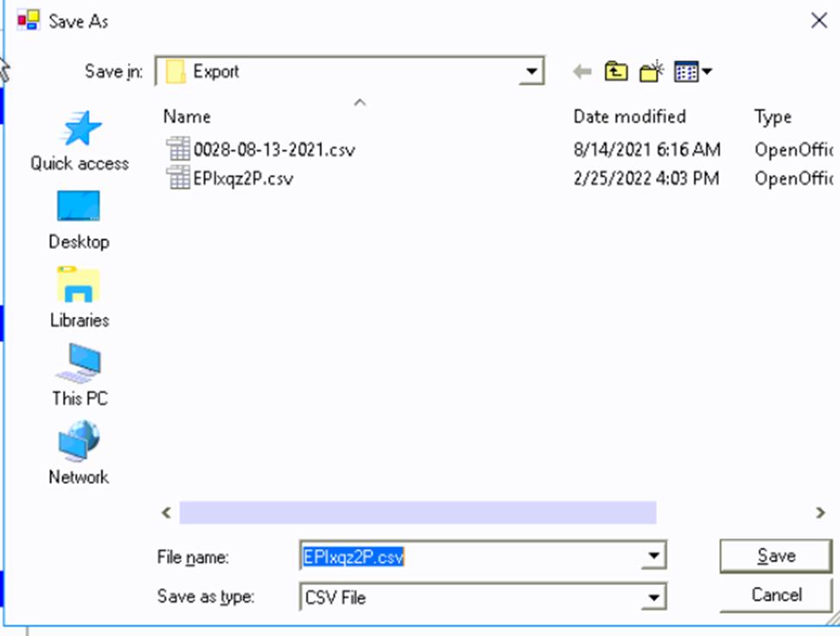Go back to previous folder arrow
Image resolution: width=840 pixels, height=636 pixels.
(x=582, y=71)
